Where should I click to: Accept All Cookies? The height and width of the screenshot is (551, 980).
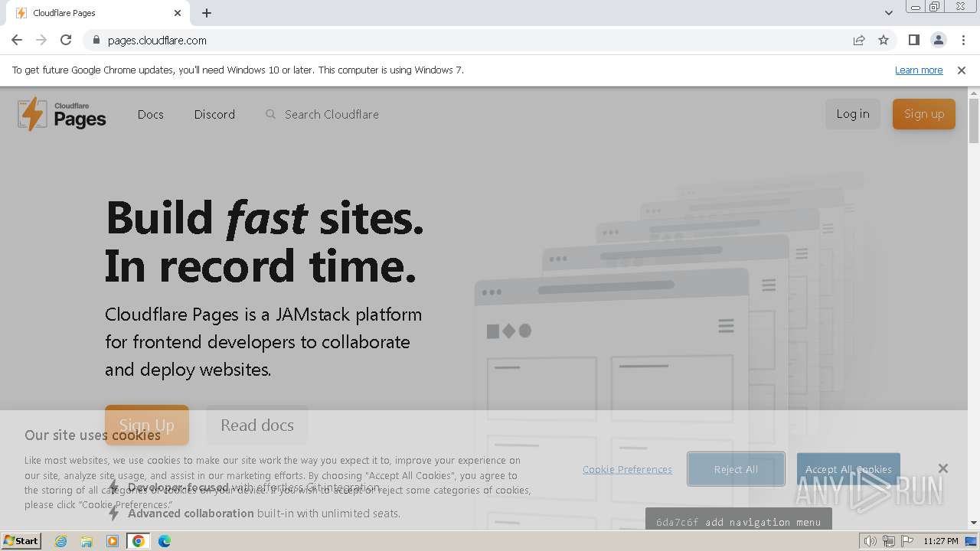848,469
